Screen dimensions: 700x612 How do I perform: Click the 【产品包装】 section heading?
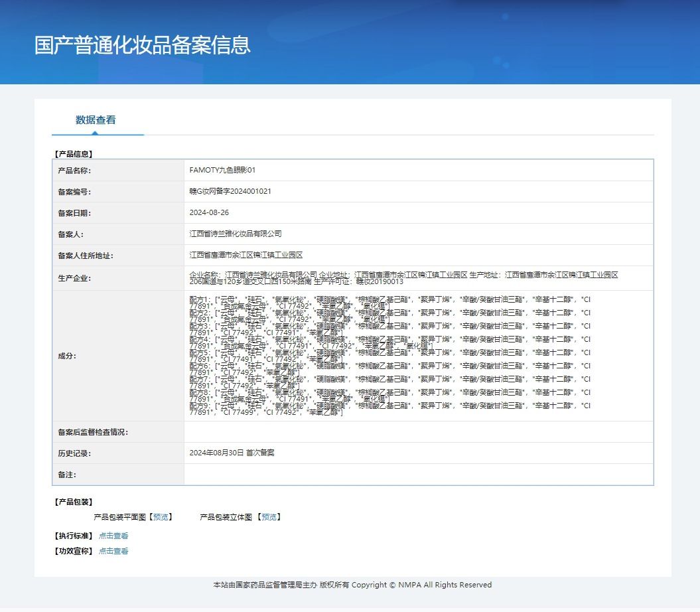(74, 502)
